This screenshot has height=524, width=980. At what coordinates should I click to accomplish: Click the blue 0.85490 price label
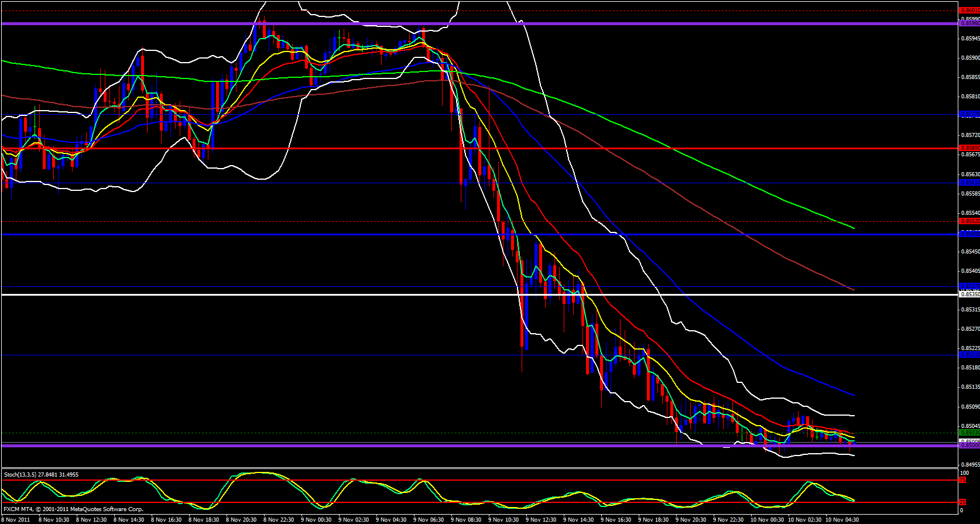click(968, 234)
